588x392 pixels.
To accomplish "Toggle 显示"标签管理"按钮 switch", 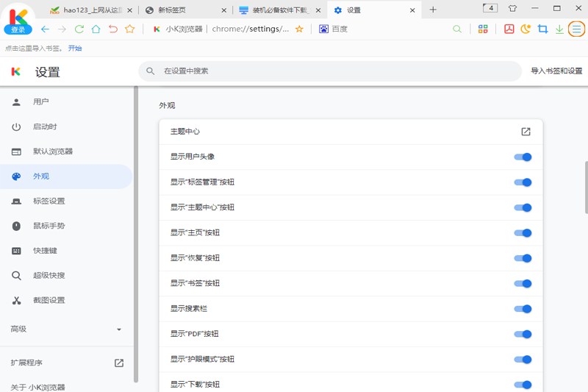I will [523, 182].
